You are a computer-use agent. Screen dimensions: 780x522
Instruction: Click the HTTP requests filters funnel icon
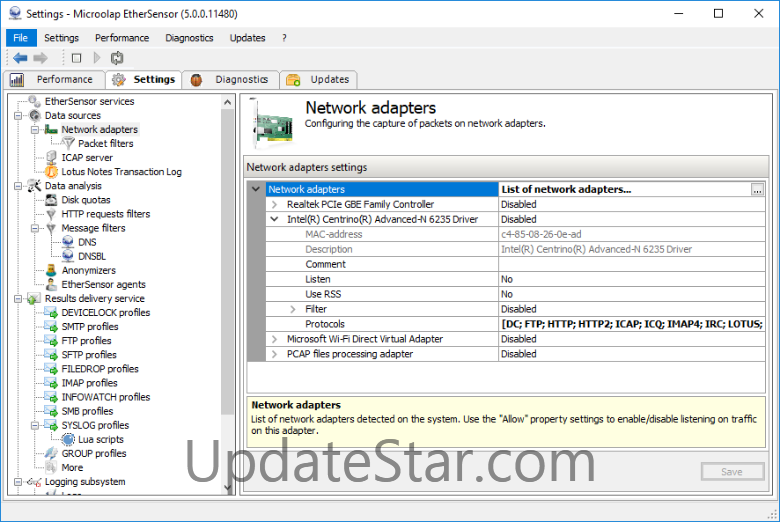(x=51, y=214)
